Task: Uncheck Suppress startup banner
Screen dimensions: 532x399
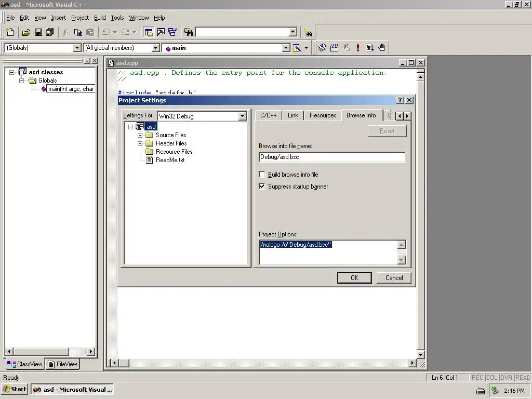Action: [x=262, y=187]
